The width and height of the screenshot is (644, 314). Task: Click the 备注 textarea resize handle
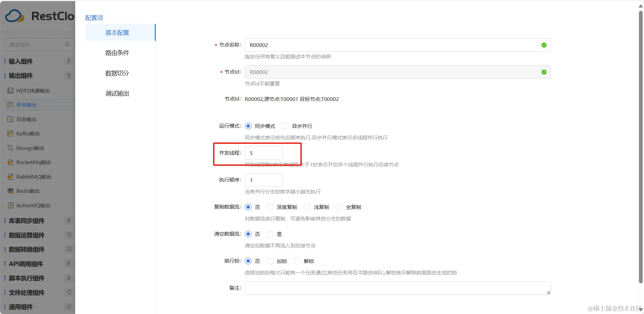[x=549, y=292]
